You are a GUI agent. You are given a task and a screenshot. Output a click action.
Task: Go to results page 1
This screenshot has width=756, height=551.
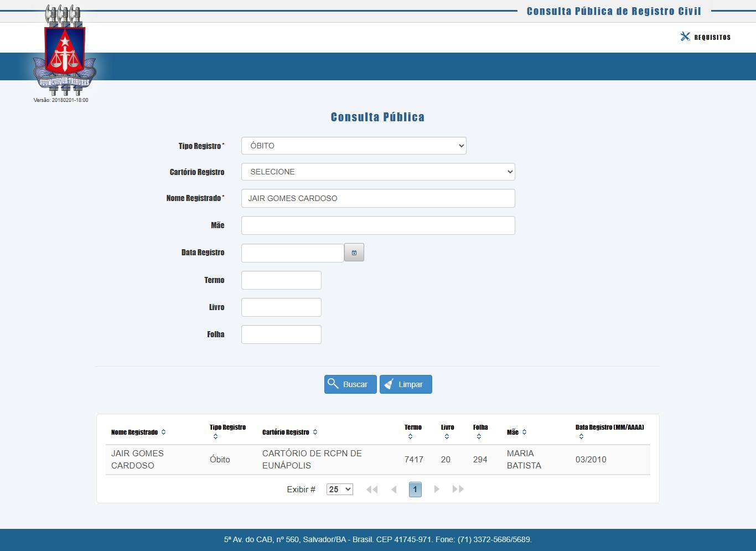415,490
